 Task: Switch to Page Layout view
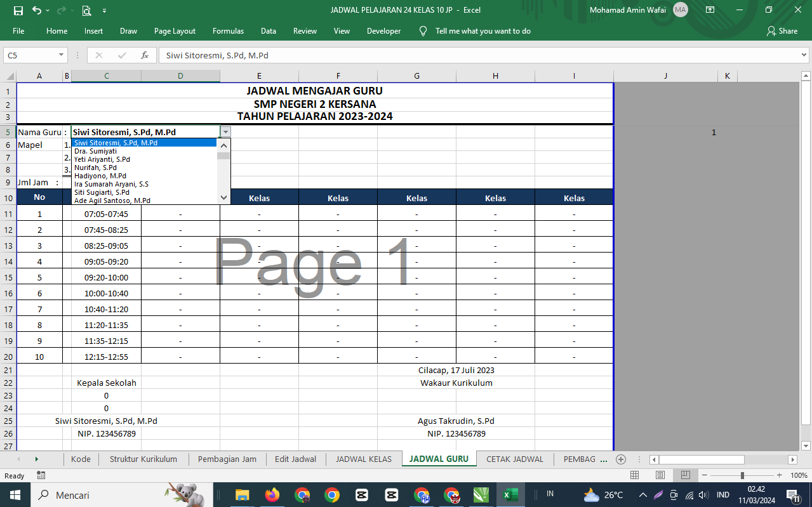coord(660,475)
